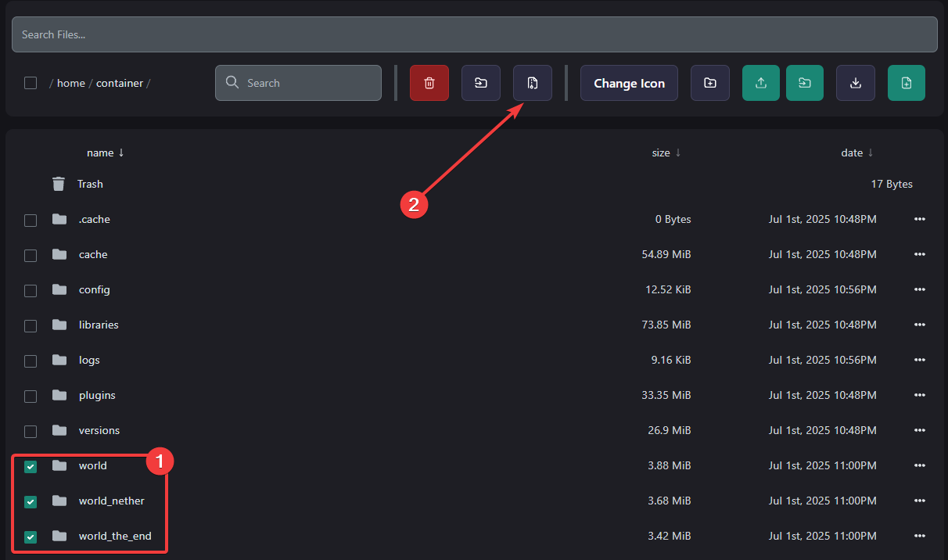Image resolution: width=948 pixels, height=560 pixels.
Task: Click the Change Icon button
Action: [630, 83]
